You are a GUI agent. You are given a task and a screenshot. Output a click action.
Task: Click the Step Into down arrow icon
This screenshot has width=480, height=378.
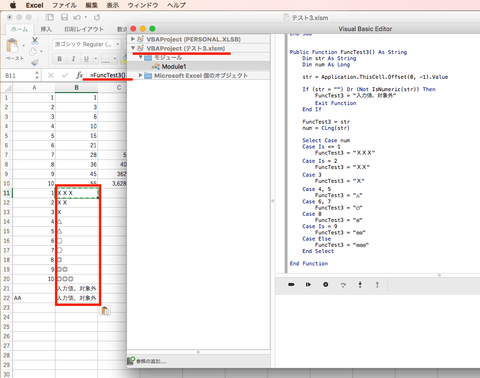click(360, 284)
